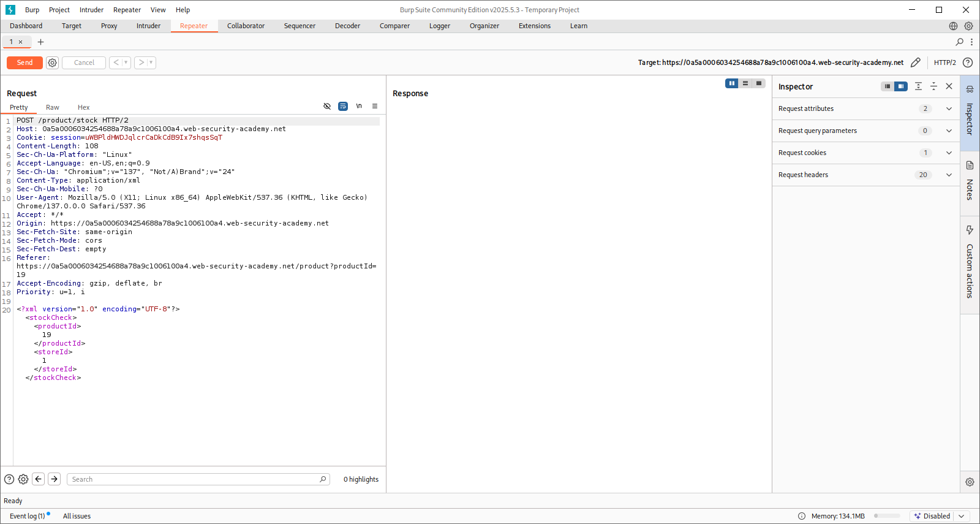Viewport: 980px width, 524px height.
Task: Open the request editor hamburger menu
Action: tap(375, 106)
